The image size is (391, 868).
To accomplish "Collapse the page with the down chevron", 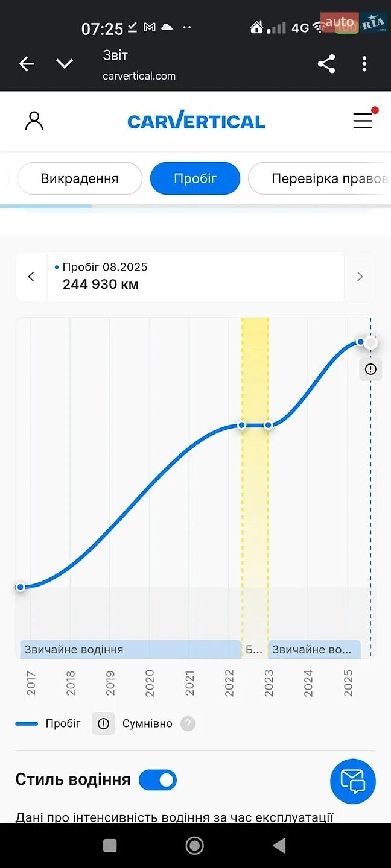I will coord(65,64).
